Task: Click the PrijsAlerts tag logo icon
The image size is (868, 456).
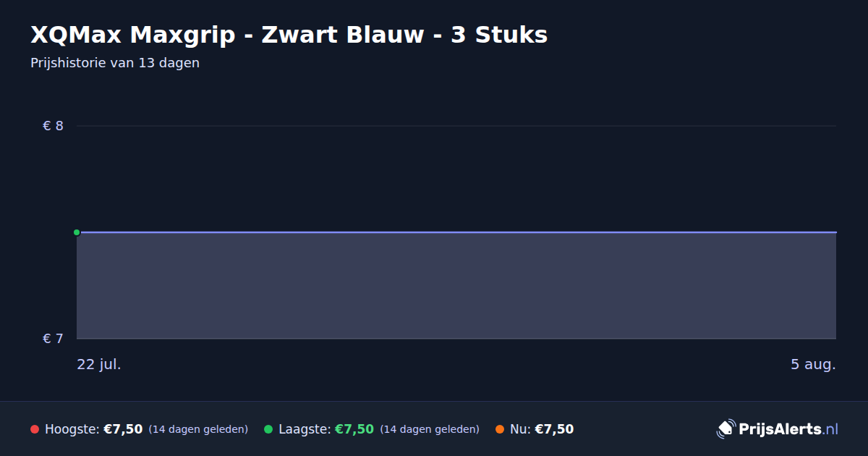Action: (x=726, y=429)
